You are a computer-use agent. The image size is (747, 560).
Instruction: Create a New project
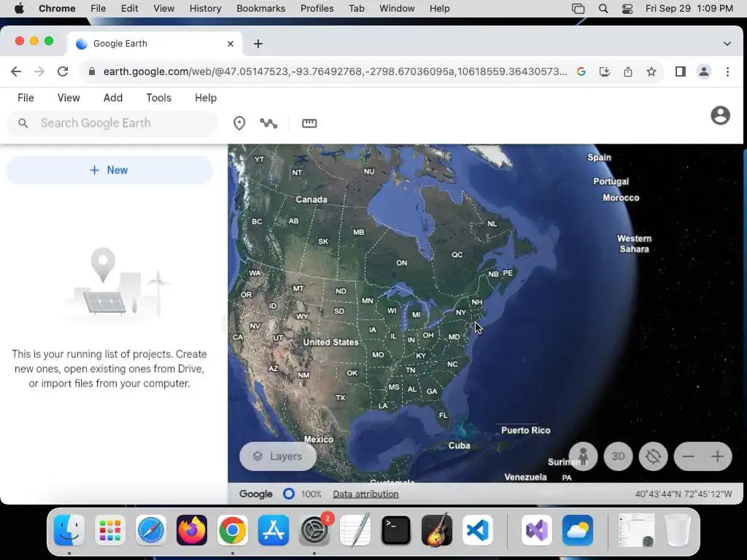tap(109, 170)
